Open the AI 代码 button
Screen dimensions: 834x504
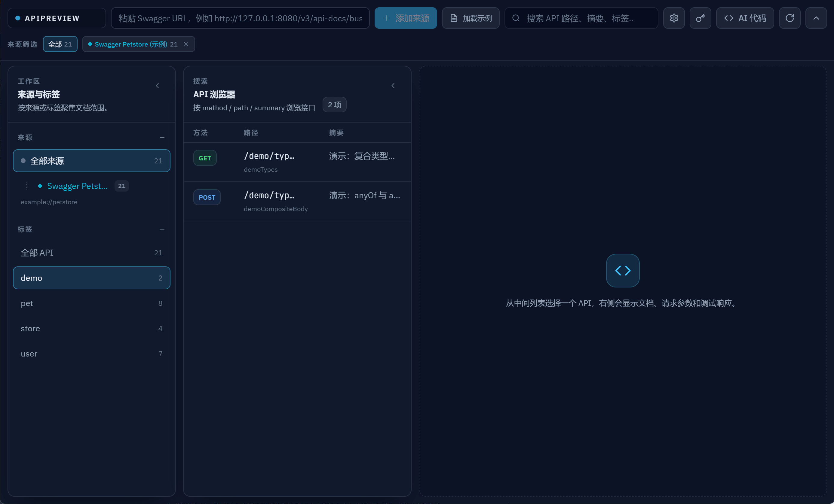click(x=745, y=18)
